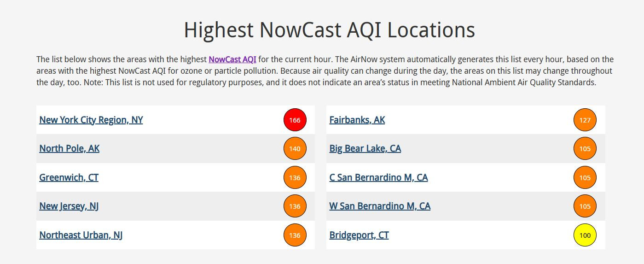Click the orange 140 AQI badge

pyautogui.click(x=295, y=149)
